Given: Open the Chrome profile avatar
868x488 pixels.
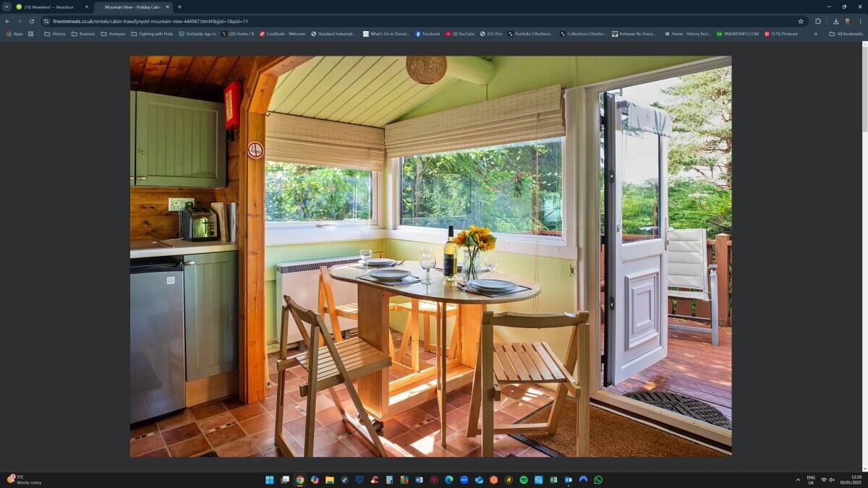Looking at the screenshot, I should tap(848, 21).
